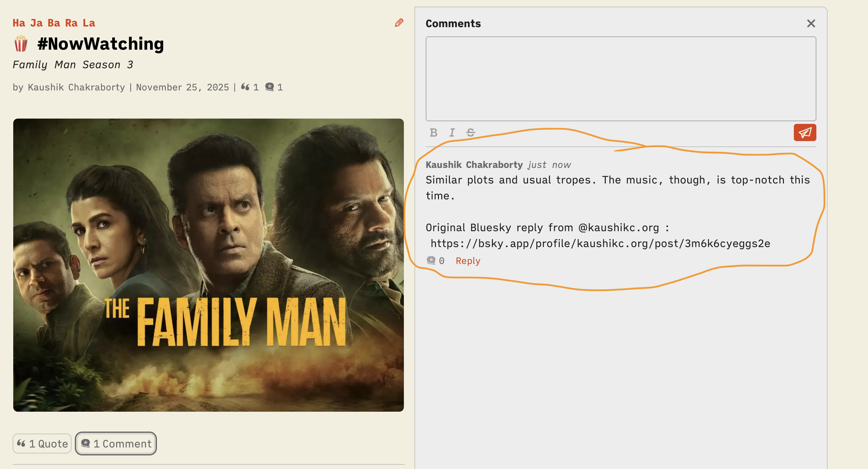Screen dimensions: 868x469
Task: Toggle bold formatting in comment editor
Action: click(433, 132)
